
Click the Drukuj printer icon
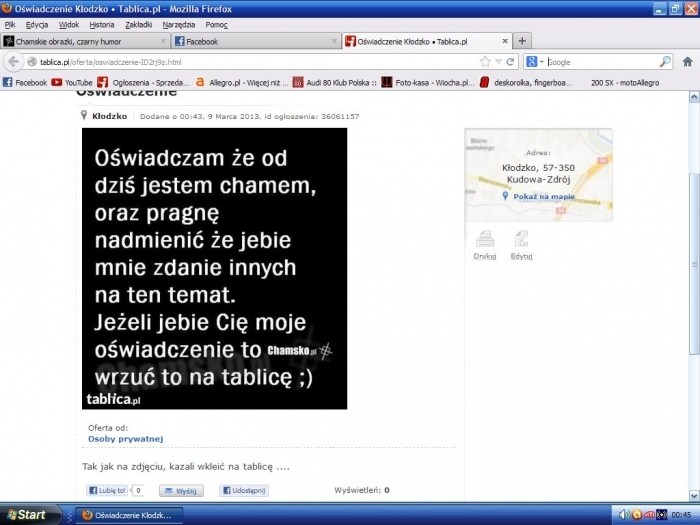tap(484, 238)
